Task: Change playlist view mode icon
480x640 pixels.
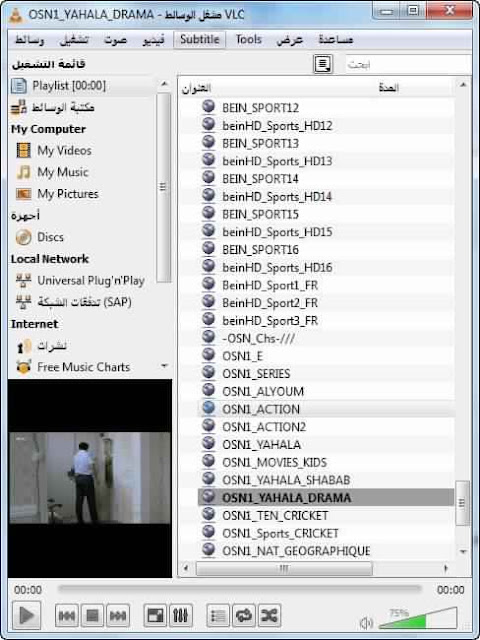Action: pos(323,64)
